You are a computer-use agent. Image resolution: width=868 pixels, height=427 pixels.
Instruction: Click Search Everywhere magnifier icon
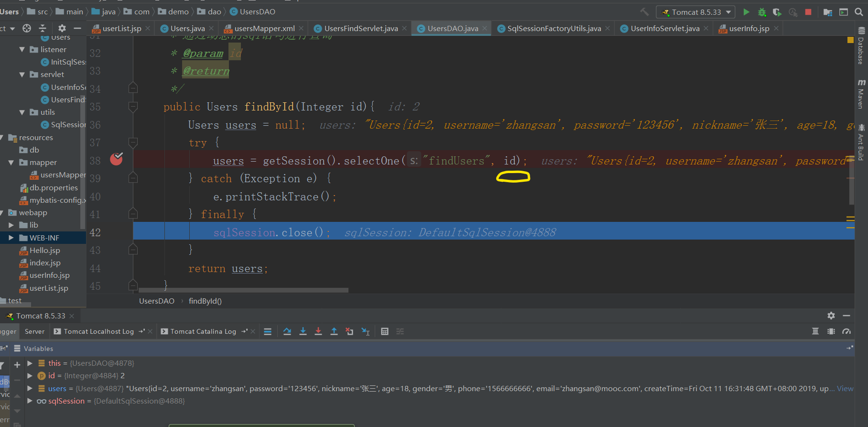coord(859,12)
